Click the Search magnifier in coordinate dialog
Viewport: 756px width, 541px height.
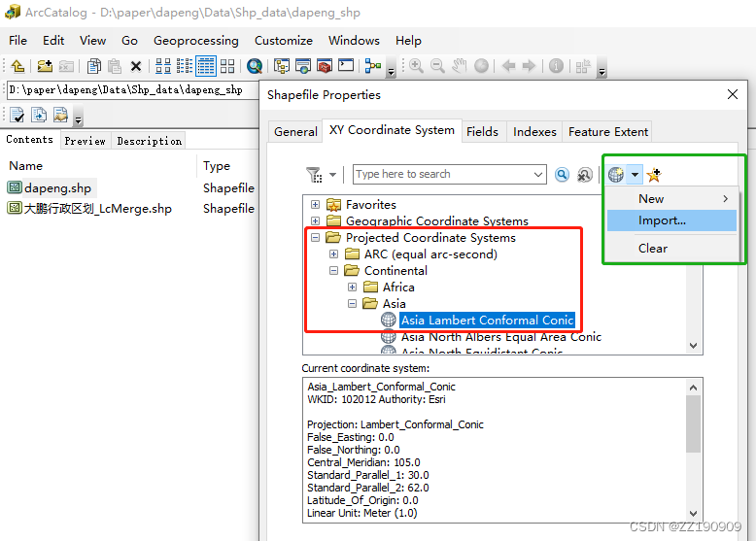pyautogui.click(x=562, y=175)
